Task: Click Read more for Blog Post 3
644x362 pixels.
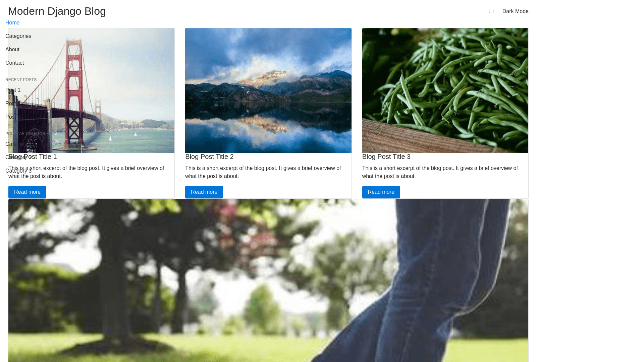Action: 381,192
